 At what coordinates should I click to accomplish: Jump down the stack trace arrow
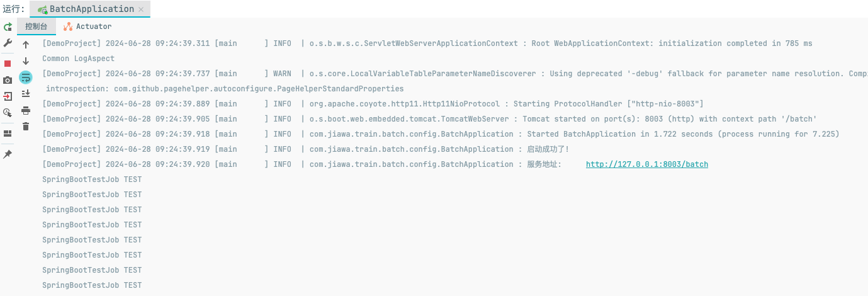[26, 61]
